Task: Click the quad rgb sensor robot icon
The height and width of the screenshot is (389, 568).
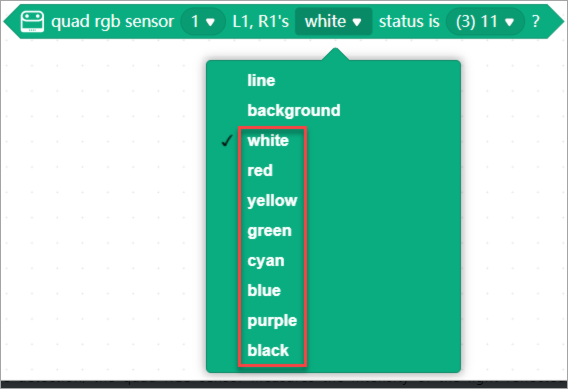Action: (33, 22)
